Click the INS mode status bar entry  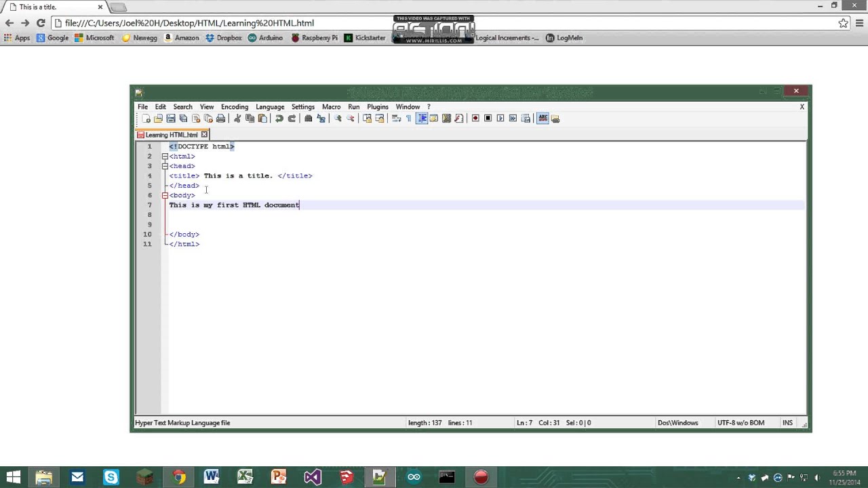pos(787,423)
